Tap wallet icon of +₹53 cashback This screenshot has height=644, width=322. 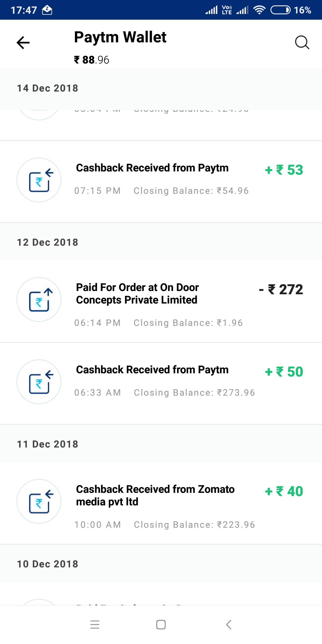pyautogui.click(x=39, y=180)
